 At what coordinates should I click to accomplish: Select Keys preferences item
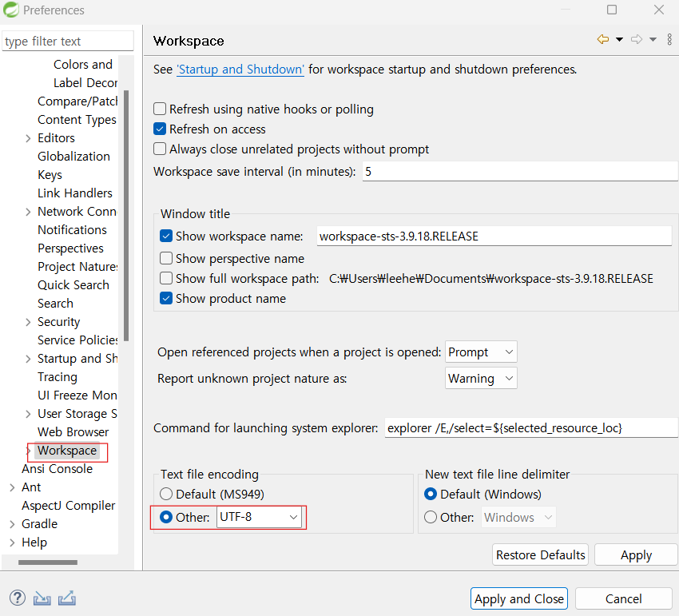50,175
